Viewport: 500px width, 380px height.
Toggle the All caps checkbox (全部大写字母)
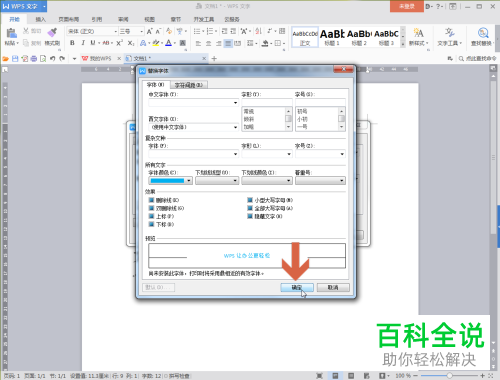pyautogui.click(x=250, y=208)
